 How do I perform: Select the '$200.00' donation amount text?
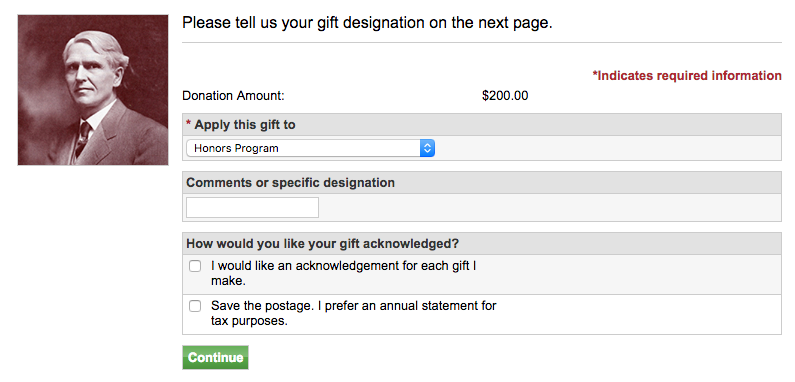(x=505, y=95)
